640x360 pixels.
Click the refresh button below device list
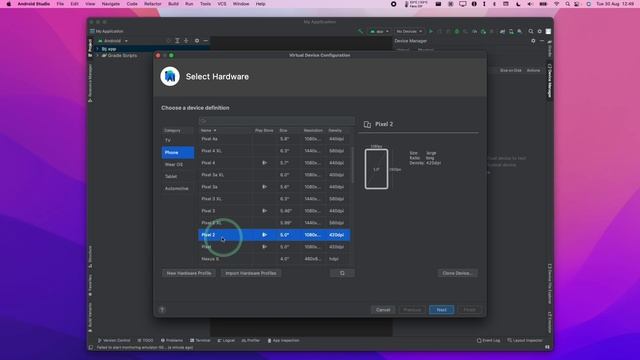342,273
